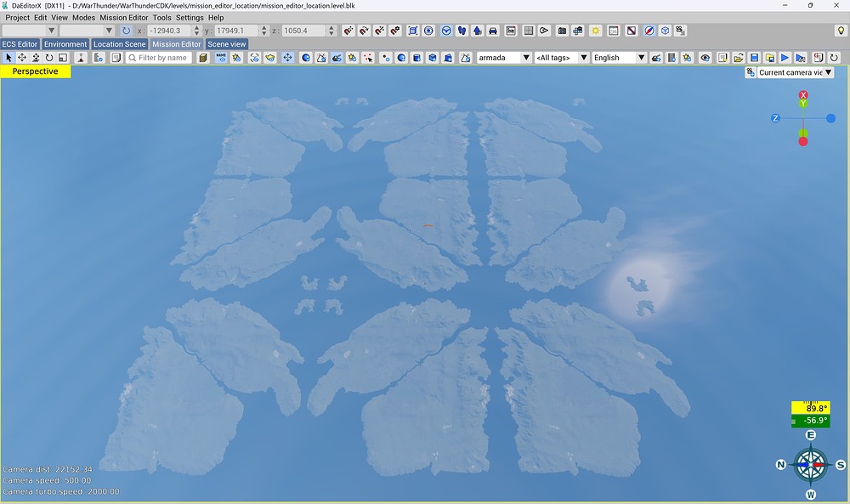Click the yellow sun lighting icon
The image size is (850, 504).
(x=596, y=31)
